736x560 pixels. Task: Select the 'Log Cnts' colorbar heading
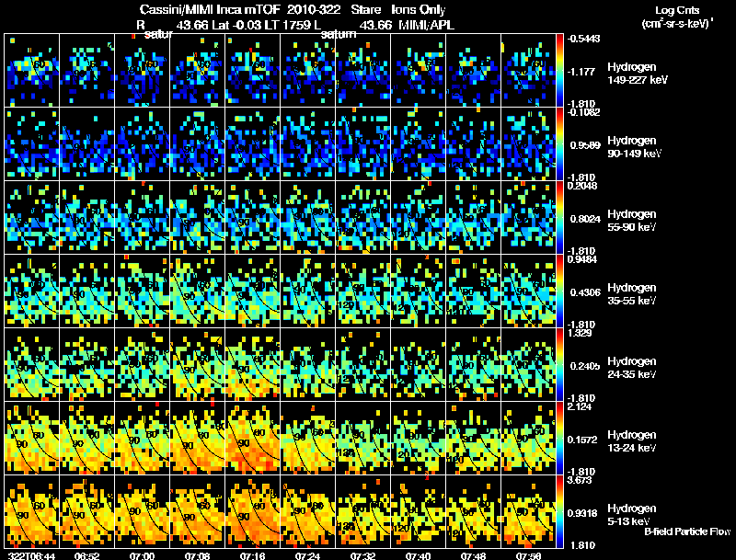[677, 10]
